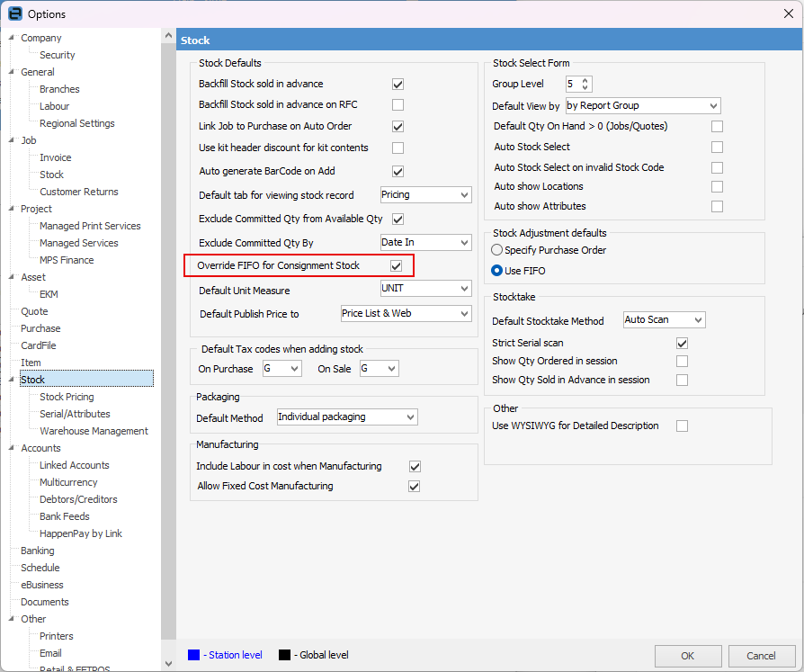Screen dimensions: 804x672
Task: Open Warehouse Management options page
Action: [x=94, y=431]
